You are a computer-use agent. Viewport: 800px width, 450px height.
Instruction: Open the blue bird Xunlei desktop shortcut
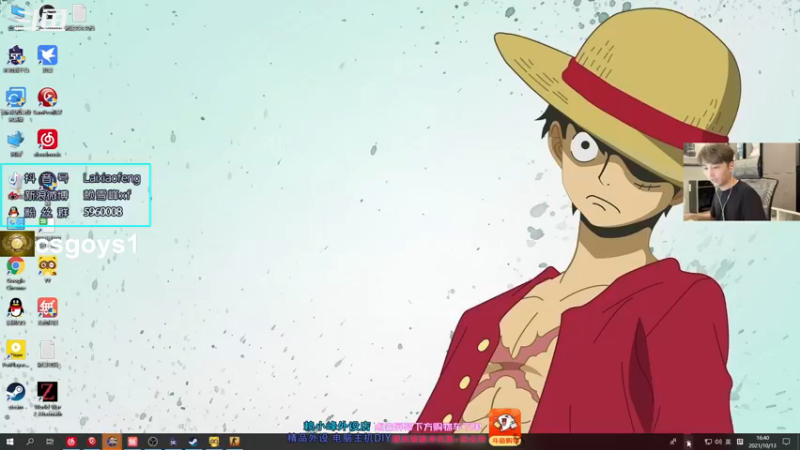coord(47,56)
